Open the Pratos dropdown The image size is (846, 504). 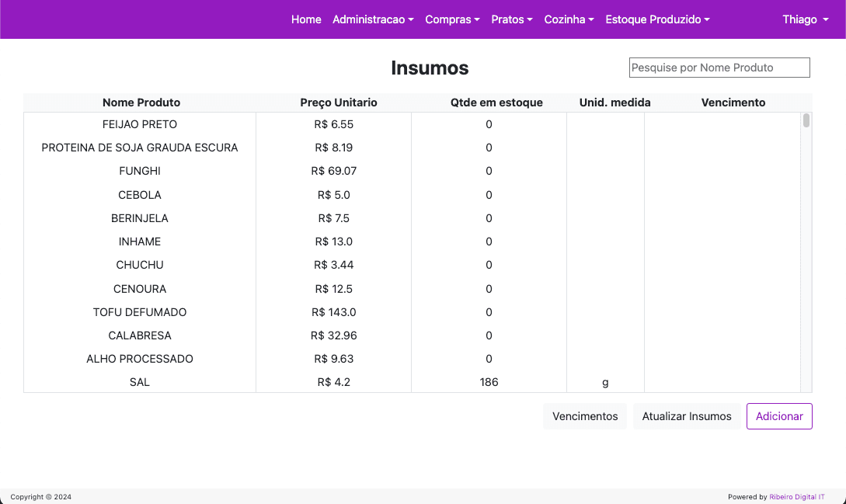[x=511, y=19]
